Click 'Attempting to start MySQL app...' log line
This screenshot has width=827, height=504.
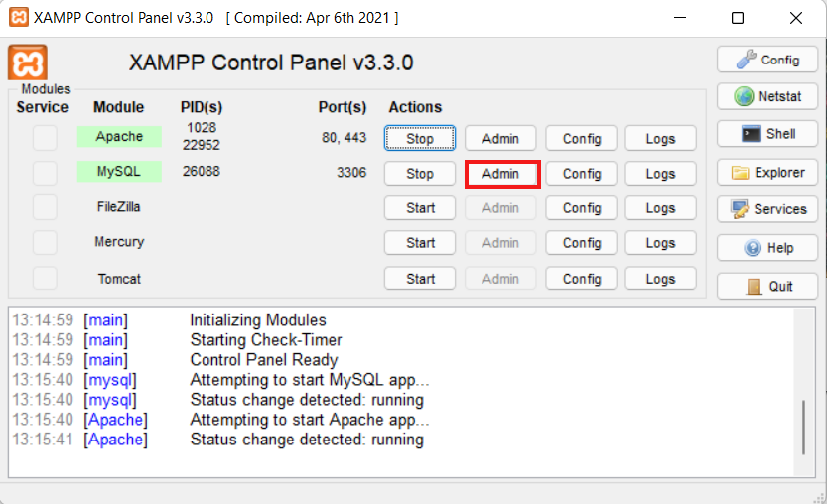(x=310, y=380)
